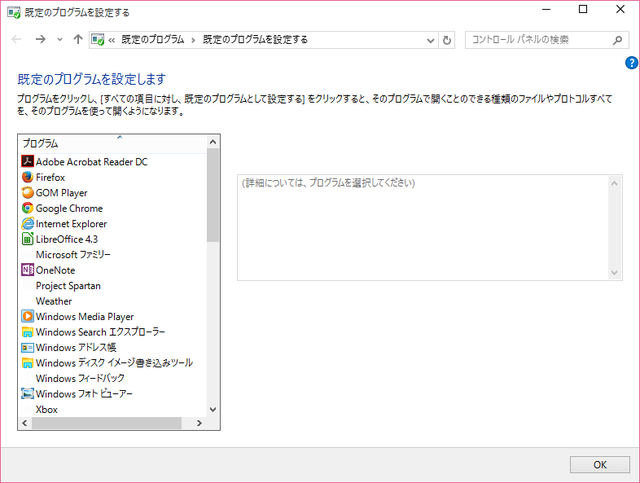The height and width of the screenshot is (483, 640).
Task: Click the « breadcrumb overflow chevron
Action: point(111,40)
